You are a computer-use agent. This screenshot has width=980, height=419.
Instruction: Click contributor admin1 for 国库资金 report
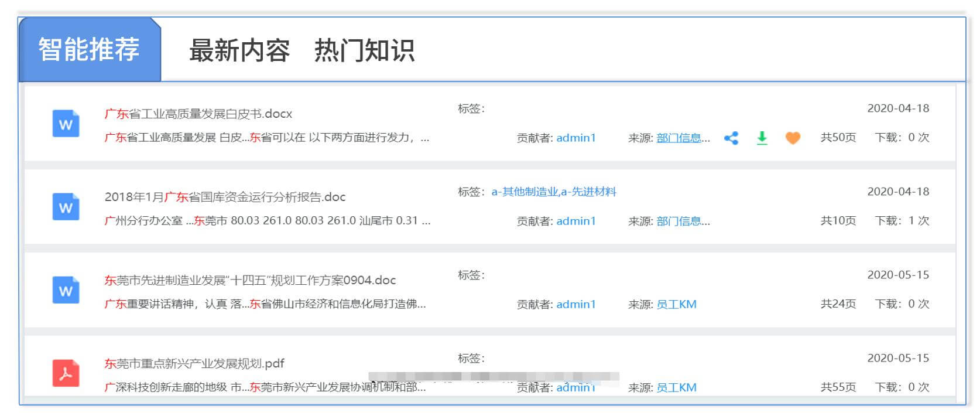coord(575,221)
